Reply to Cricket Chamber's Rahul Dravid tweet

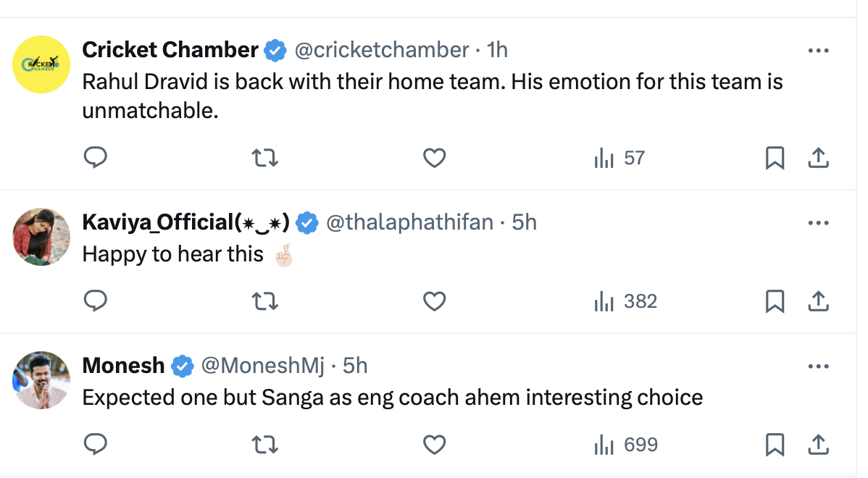(x=96, y=158)
